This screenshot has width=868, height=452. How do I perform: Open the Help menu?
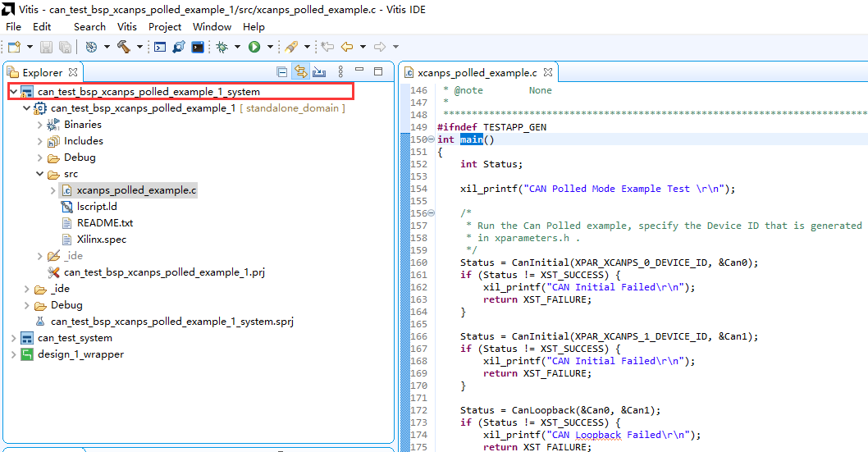[x=254, y=26]
